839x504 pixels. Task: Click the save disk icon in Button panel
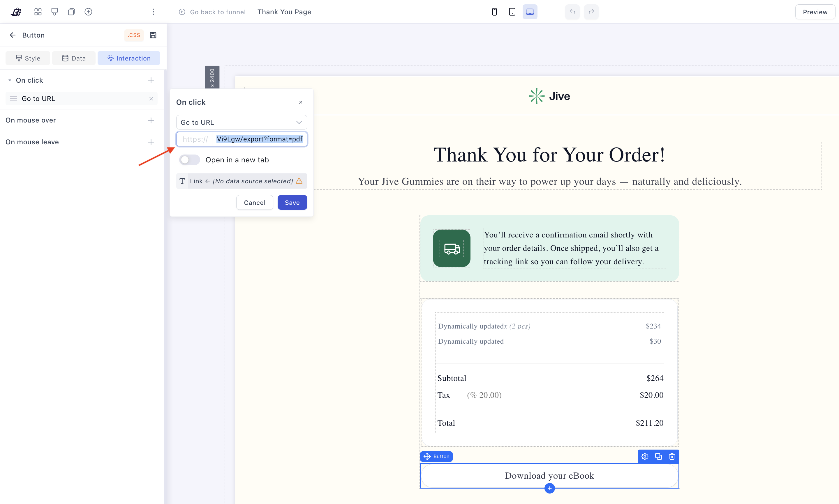pos(153,35)
